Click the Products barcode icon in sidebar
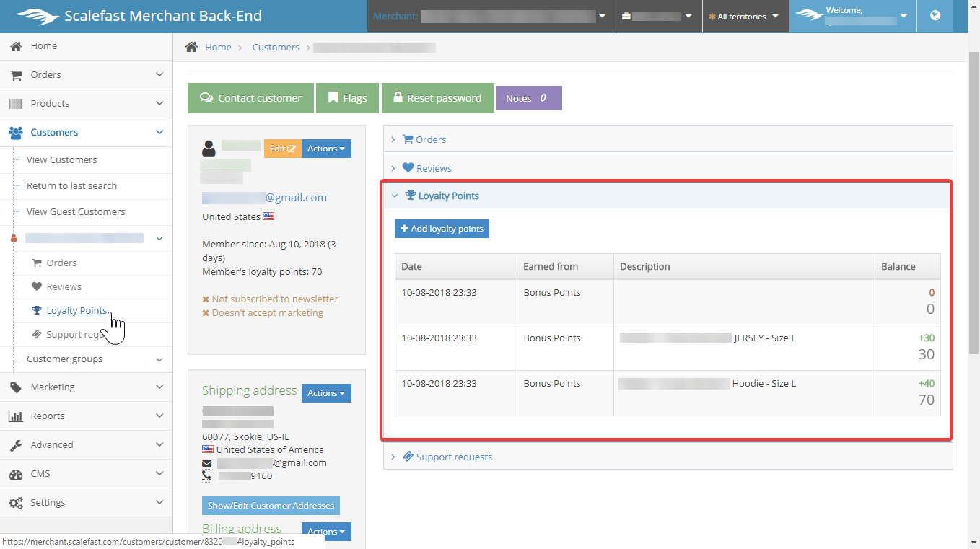This screenshot has height=549, width=980. [x=16, y=104]
